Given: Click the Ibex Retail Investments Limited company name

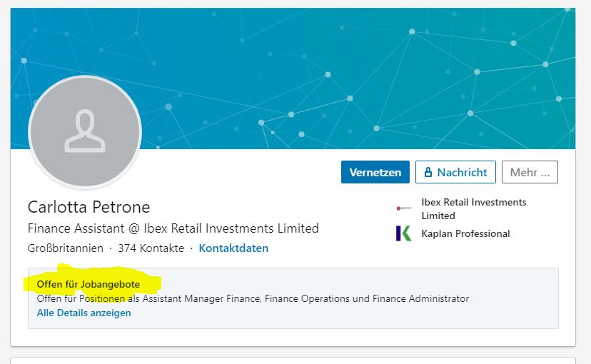Looking at the screenshot, I should pos(473,208).
